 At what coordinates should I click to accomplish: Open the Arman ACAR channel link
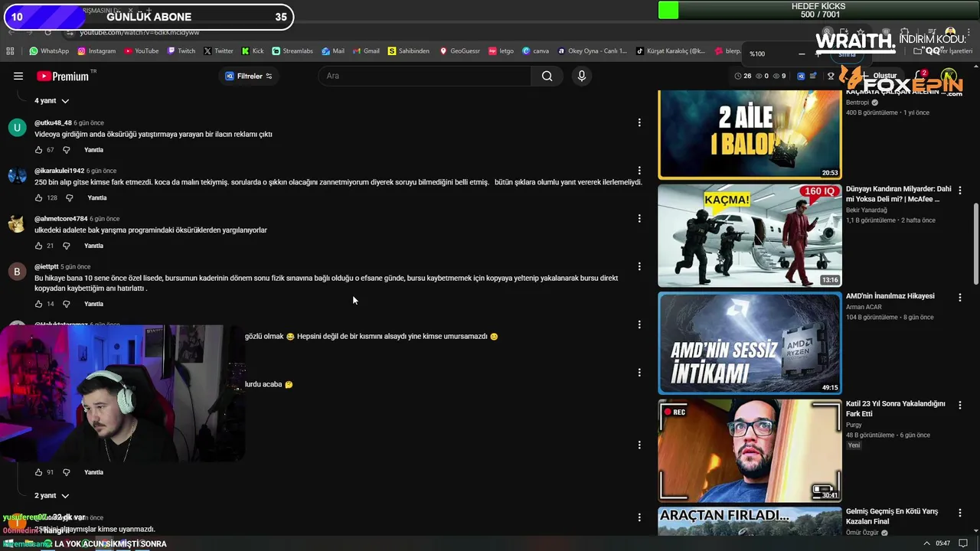point(864,307)
